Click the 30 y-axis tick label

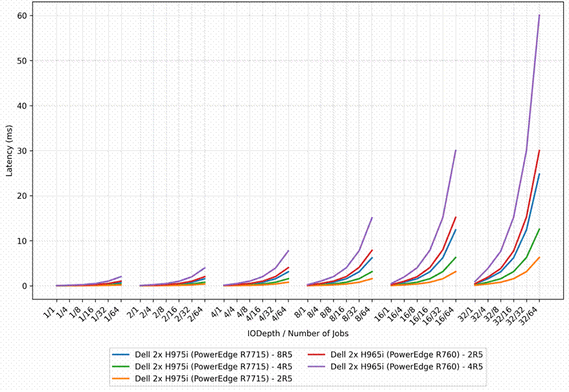(22, 151)
